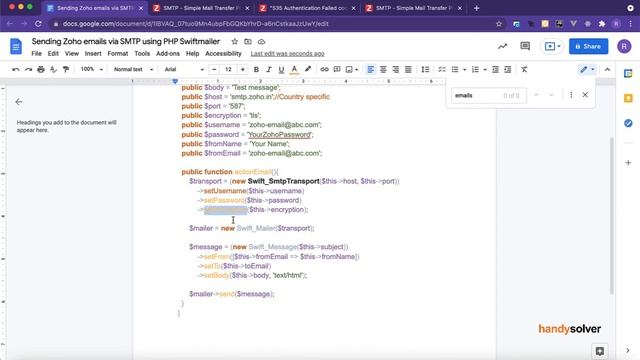
Task: Open line spacing options
Action: (x=425, y=70)
